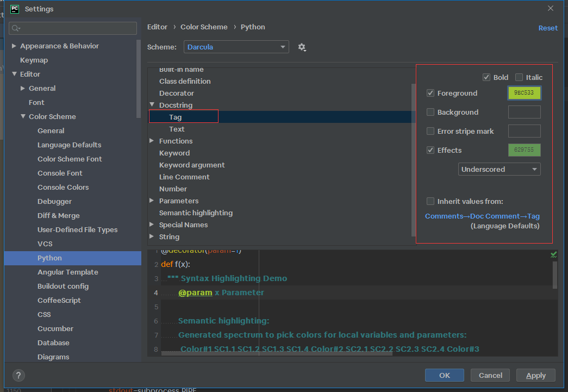Image resolution: width=568 pixels, height=392 pixels.
Task: Collapse the Docstring node arrow
Action: pyautogui.click(x=152, y=105)
